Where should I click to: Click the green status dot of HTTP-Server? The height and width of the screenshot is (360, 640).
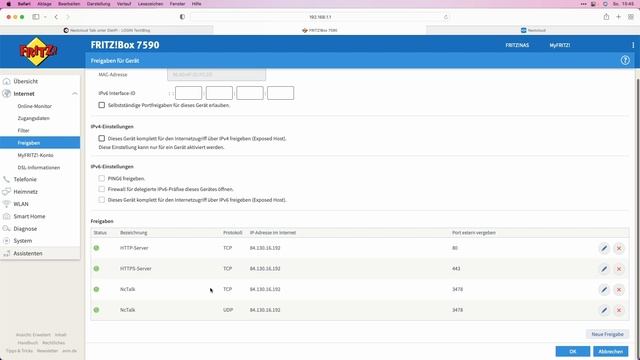tap(96, 248)
